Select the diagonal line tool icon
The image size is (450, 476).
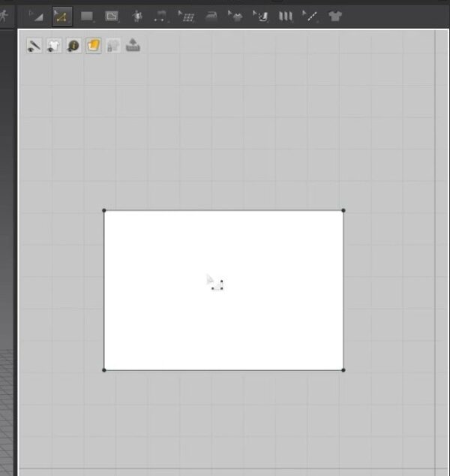[310, 16]
